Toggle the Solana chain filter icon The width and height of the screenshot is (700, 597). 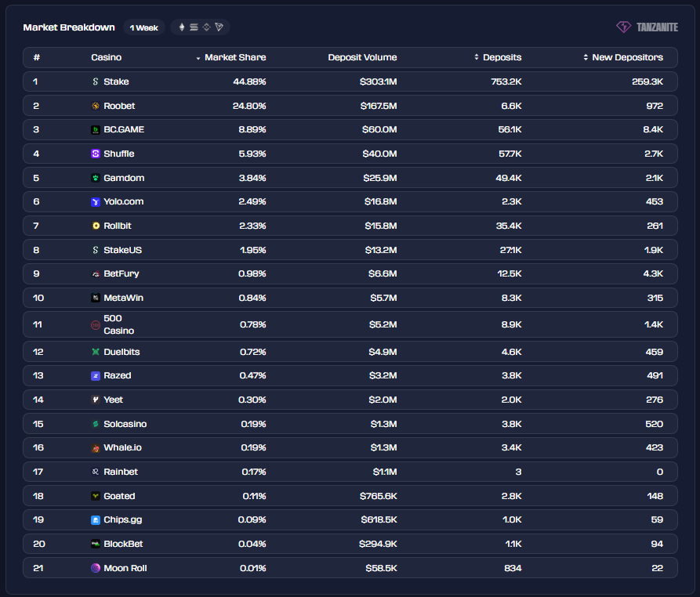pos(194,27)
